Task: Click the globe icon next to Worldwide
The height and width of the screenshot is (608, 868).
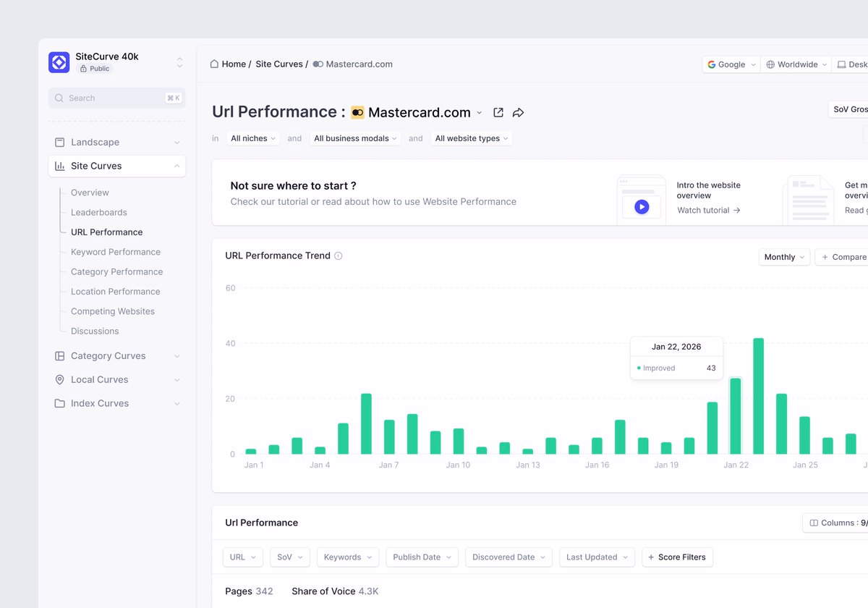Action: (770, 64)
